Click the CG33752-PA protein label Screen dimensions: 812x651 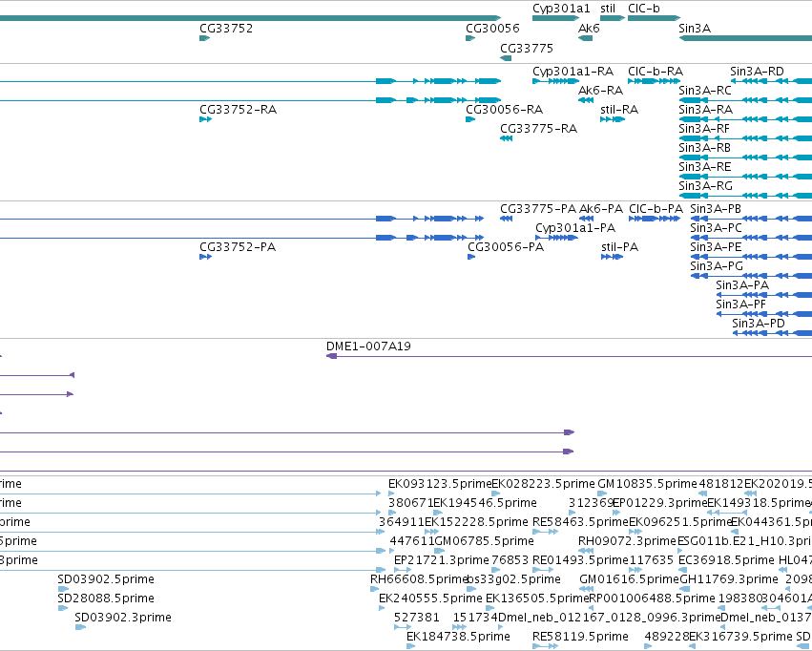click(238, 247)
